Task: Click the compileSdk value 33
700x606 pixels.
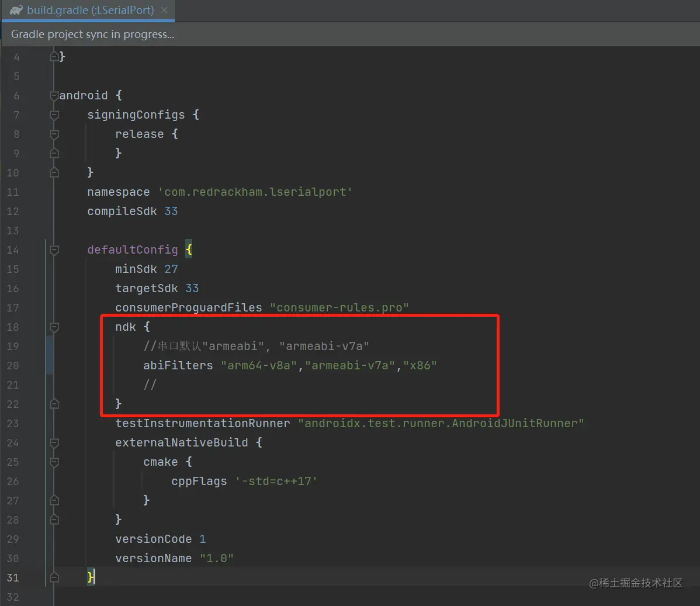Action: (170, 211)
